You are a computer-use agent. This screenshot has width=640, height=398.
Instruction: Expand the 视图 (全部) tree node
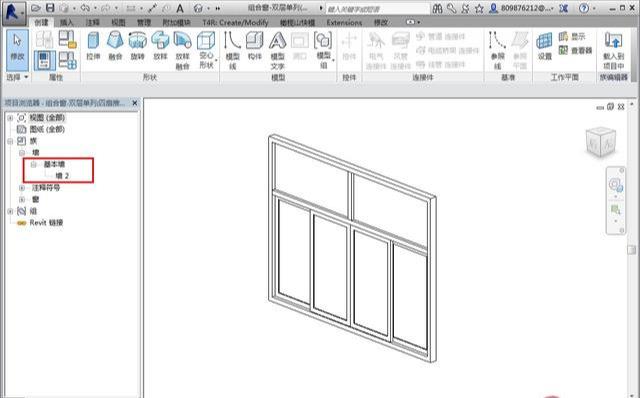pyautogui.click(x=10, y=118)
